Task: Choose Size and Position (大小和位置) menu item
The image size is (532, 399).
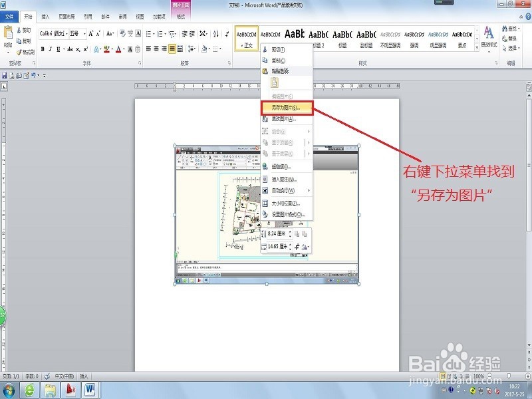Action: [x=287, y=203]
